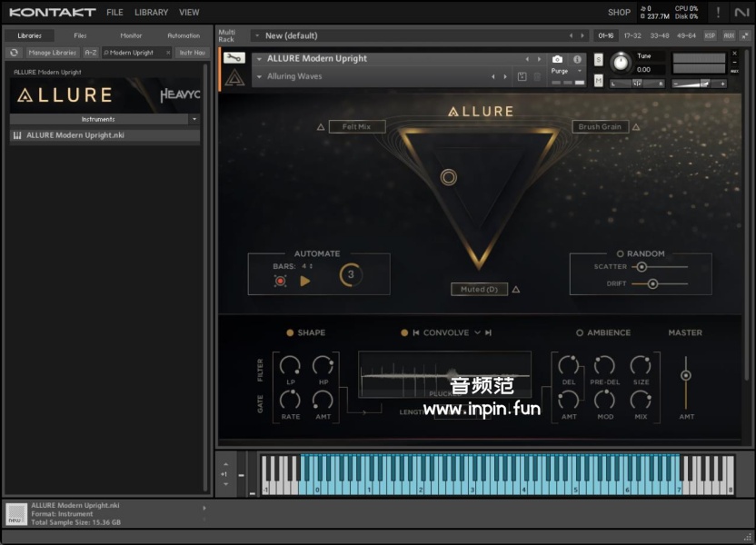Open the VIEW menu
Image resolution: width=756 pixels, height=545 pixels.
189,13
